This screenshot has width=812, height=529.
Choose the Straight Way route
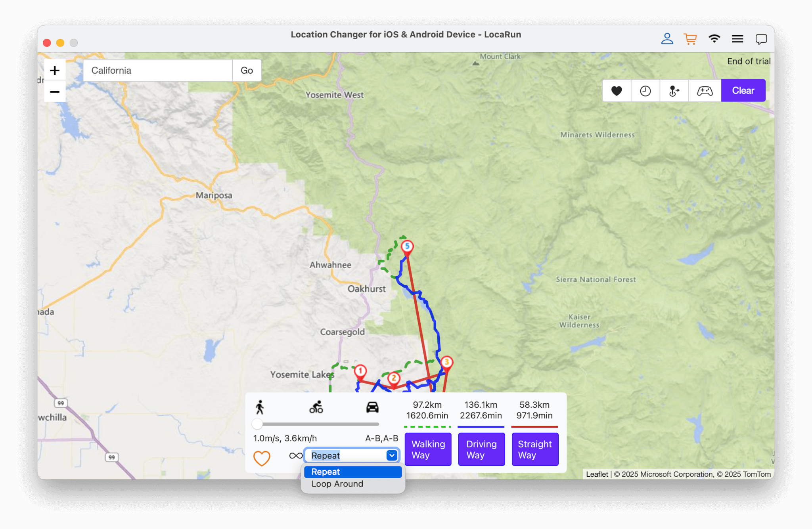535,449
